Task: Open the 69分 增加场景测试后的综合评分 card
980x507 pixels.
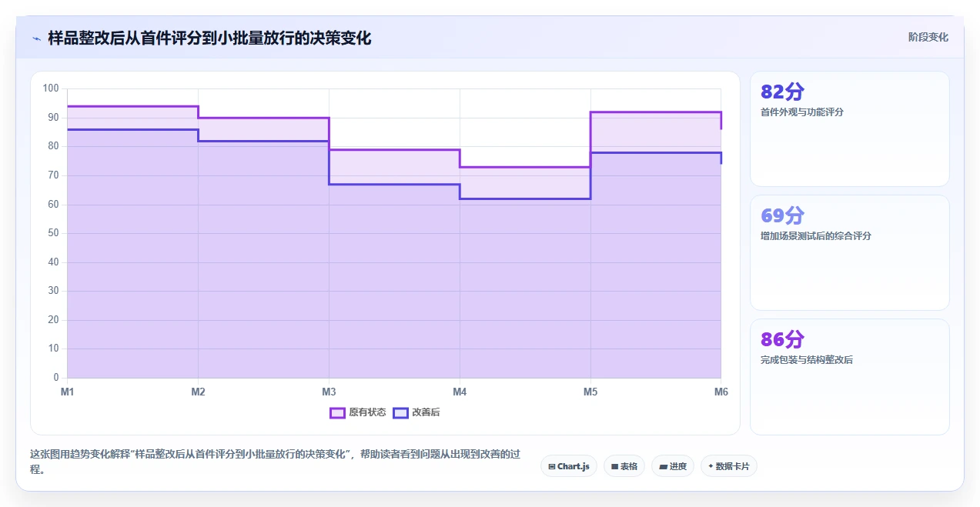Action: (x=850, y=252)
